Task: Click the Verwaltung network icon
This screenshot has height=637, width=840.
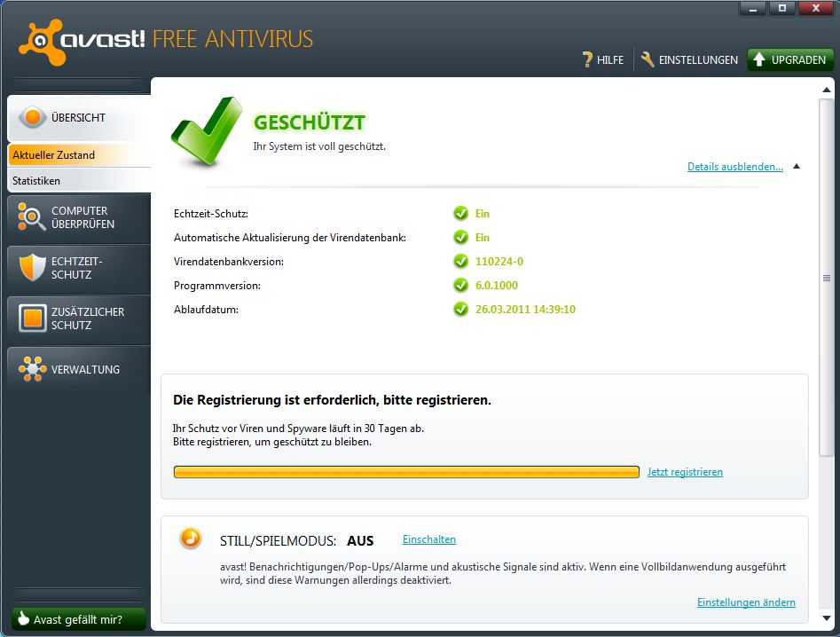Action: 32,369
